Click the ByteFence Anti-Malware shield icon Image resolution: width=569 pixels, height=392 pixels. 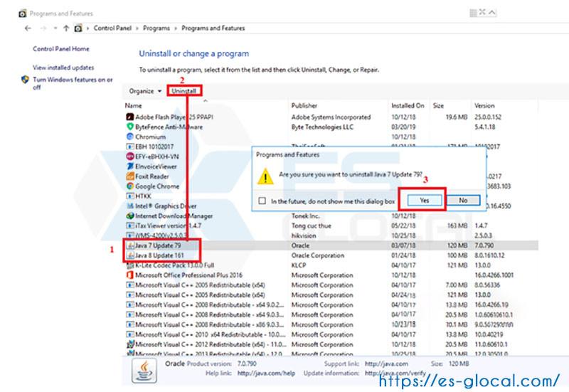[x=129, y=127]
